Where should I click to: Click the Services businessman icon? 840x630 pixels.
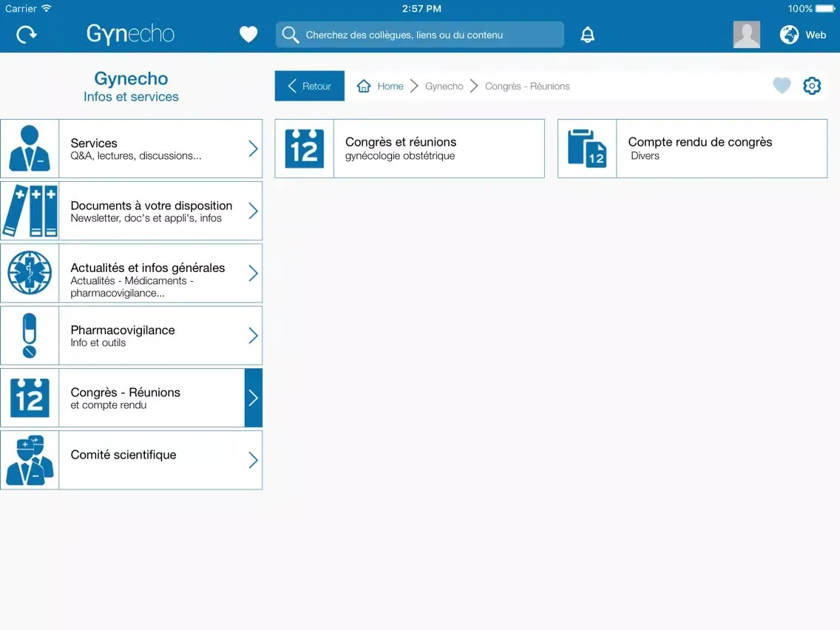tap(30, 149)
